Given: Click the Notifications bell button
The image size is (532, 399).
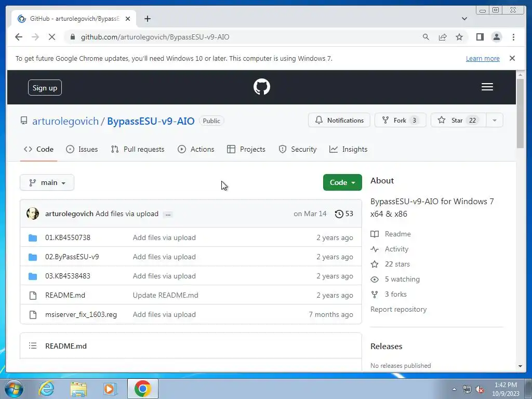Looking at the screenshot, I should click(339, 120).
